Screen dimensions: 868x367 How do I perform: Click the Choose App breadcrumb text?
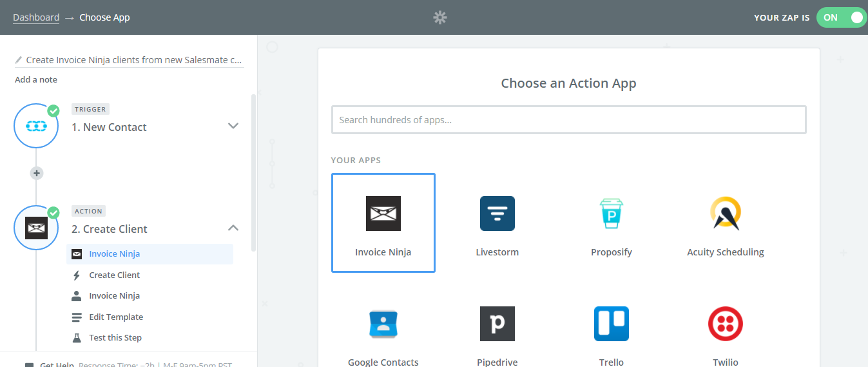(104, 17)
